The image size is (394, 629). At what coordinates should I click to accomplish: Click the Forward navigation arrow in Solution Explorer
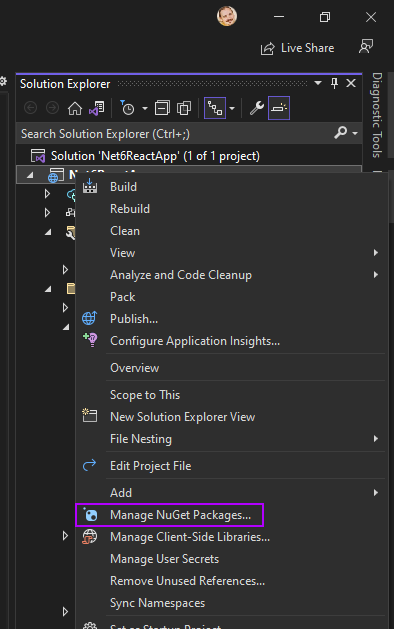[x=52, y=108]
